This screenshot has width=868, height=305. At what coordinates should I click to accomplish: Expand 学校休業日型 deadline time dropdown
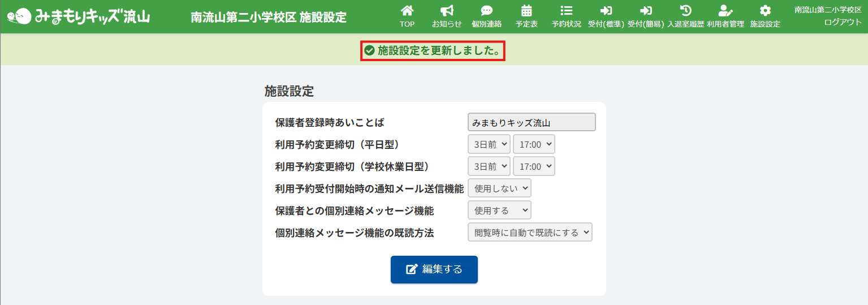(534, 166)
